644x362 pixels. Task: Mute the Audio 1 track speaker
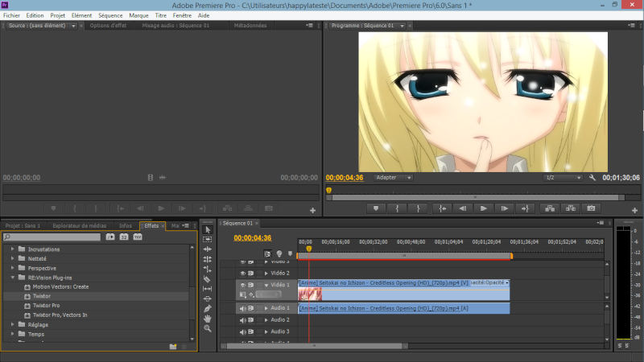pos(243,308)
